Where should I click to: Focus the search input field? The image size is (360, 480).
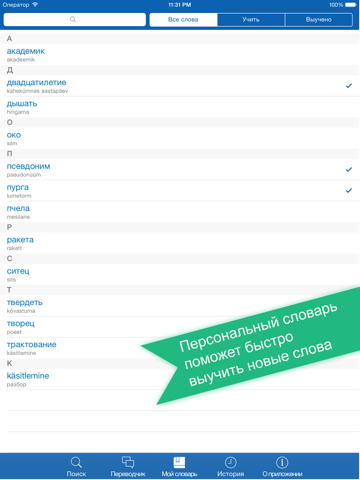pyautogui.click(x=75, y=20)
